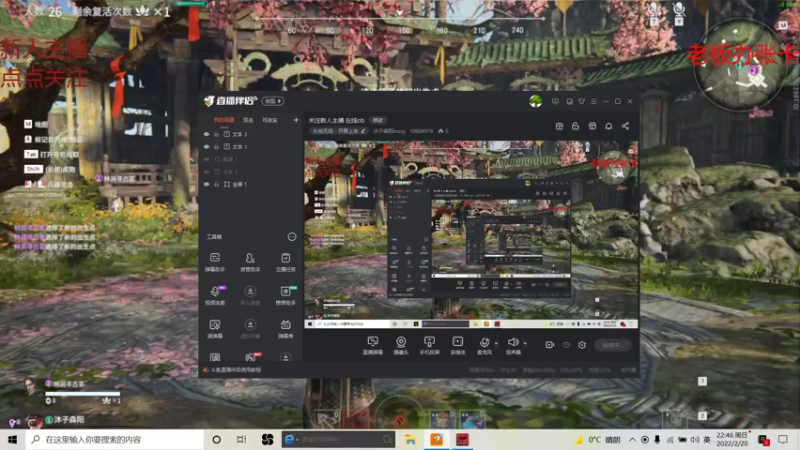Toggle visibility eye for 文本 1 layer

pos(207,147)
